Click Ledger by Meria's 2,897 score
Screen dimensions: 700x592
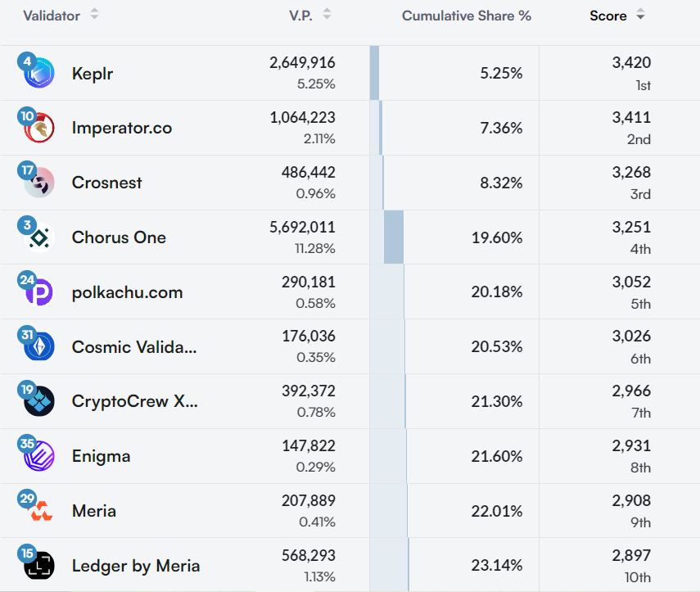click(631, 557)
